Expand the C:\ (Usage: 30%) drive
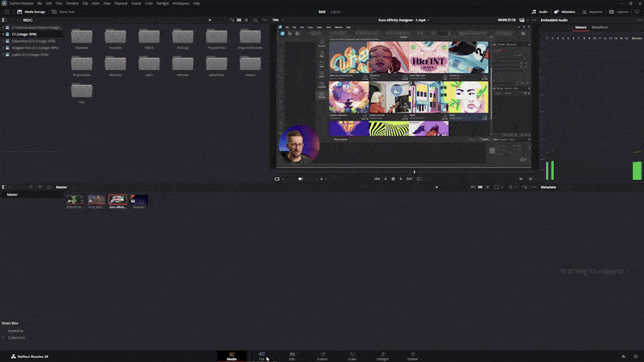 [x=3, y=35]
